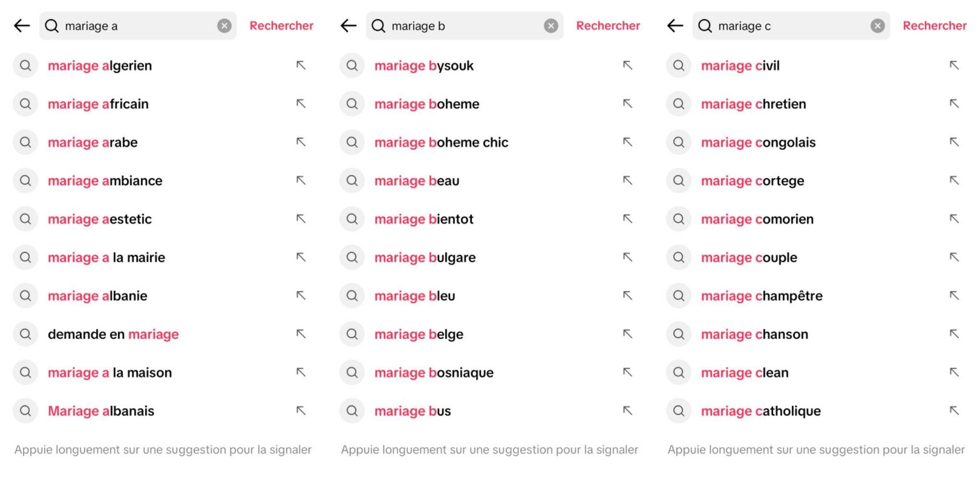Image resolution: width=980 pixels, height=480 pixels.
Task: Tap the fill-in arrow beside mariage boheme chic
Action: click(x=627, y=142)
